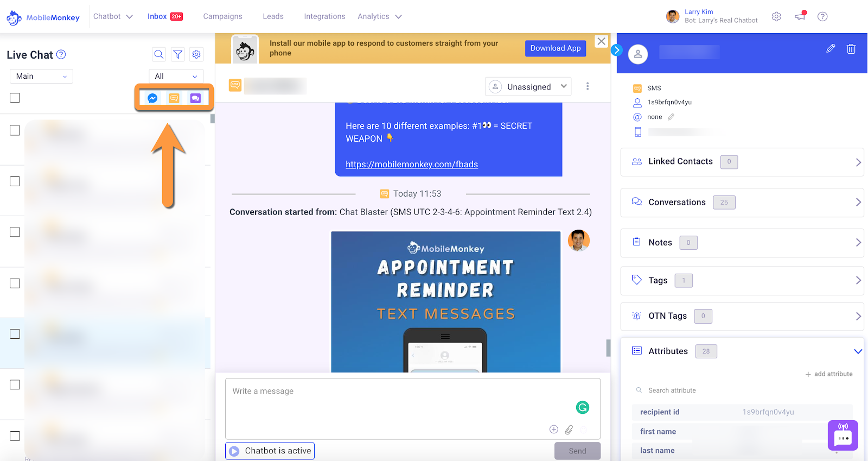Click inside Write a message field

tap(413, 408)
